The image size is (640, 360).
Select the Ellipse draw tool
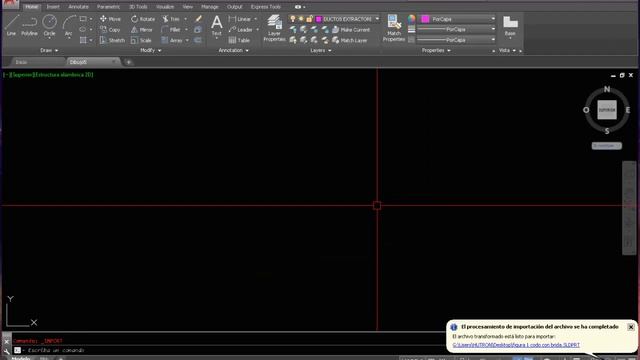pos(83,29)
